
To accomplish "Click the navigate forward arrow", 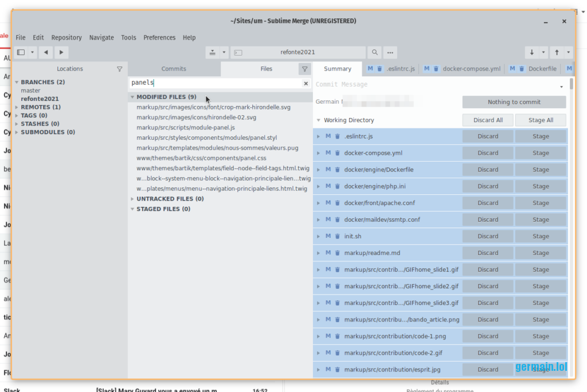I will [61, 52].
